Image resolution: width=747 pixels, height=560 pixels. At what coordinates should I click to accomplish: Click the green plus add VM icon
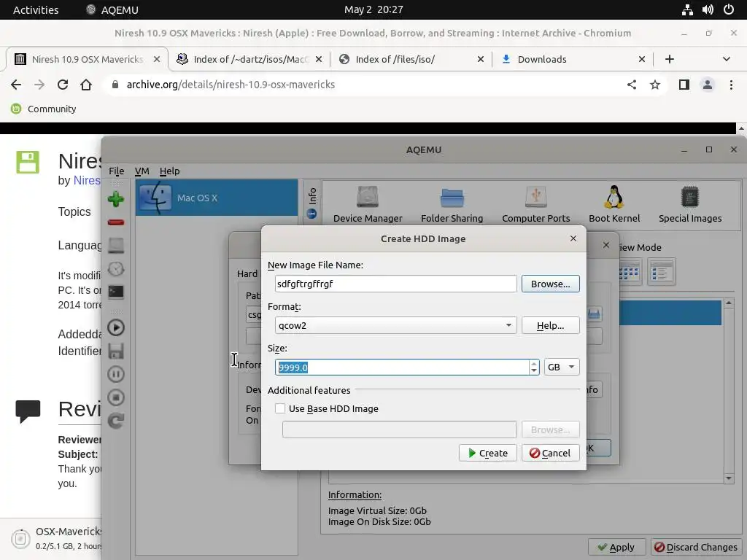coord(116,199)
